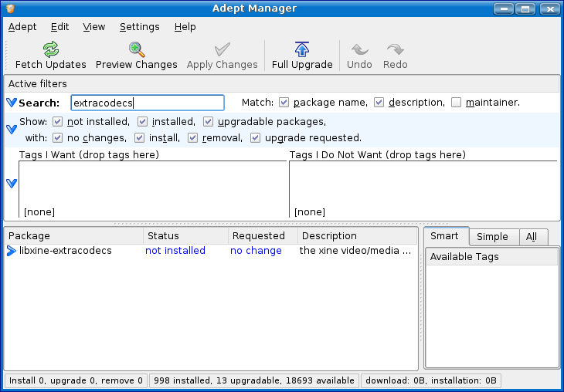Enable the maintainer match checkbox
The height and width of the screenshot is (392, 564).
pos(456,103)
